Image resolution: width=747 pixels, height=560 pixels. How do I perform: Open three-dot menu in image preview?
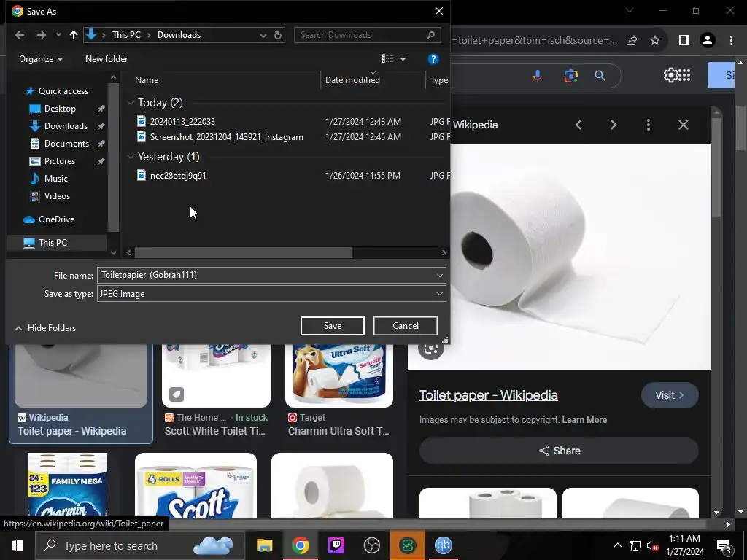(x=648, y=125)
